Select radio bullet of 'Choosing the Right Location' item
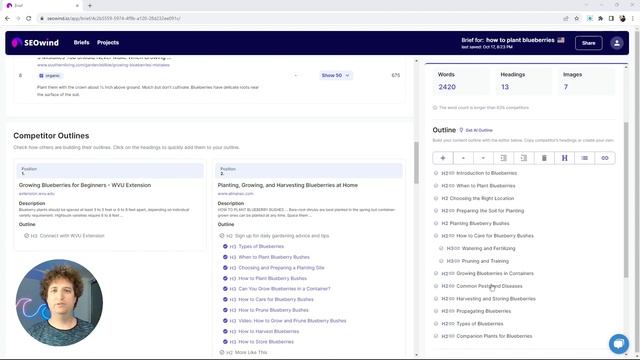Screen dimensions: 640x360 point(436,198)
